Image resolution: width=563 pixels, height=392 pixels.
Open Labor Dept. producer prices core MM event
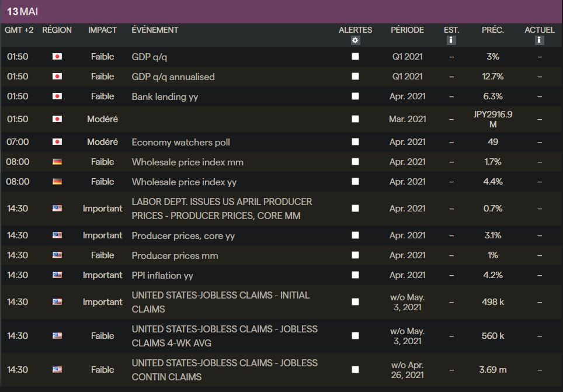point(222,209)
